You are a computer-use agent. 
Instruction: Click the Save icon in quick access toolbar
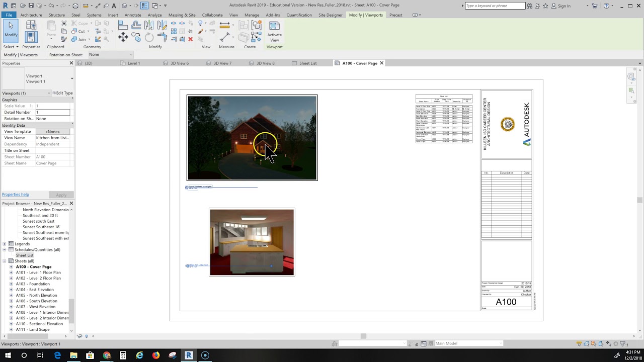tap(31, 6)
